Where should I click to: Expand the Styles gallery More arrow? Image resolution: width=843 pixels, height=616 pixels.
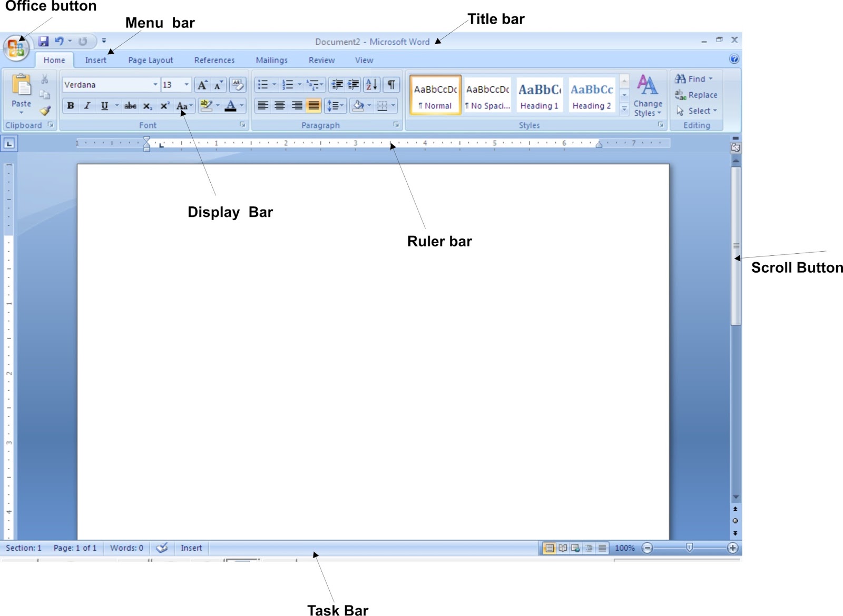tap(624, 109)
